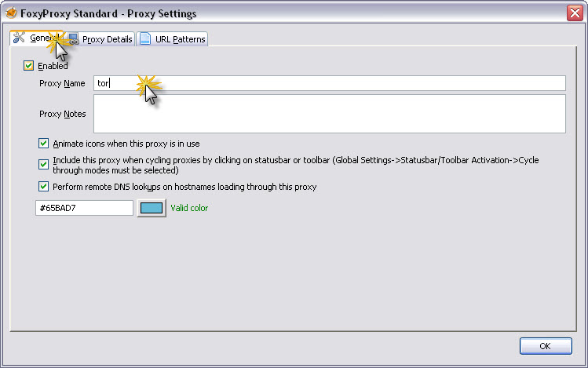Image resolution: width=588 pixels, height=368 pixels.
Task: Click into the Proxy Name field containing tor
Action: click(x=330, y=83)
